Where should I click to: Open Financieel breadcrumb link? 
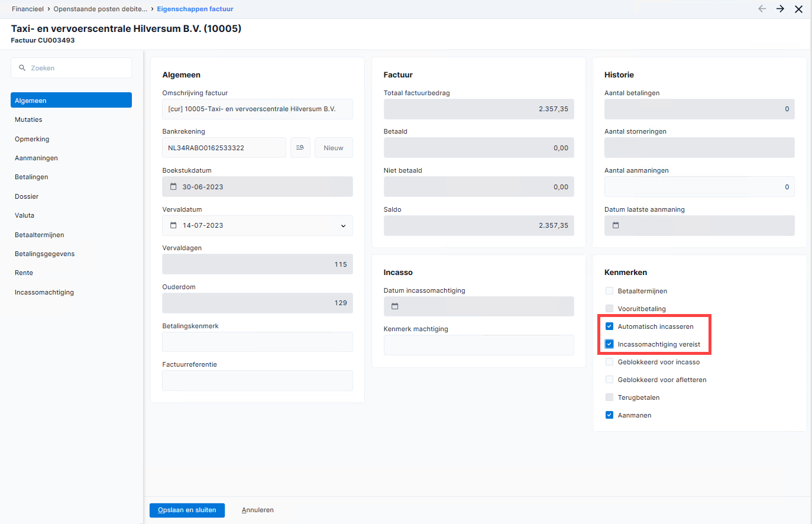tap(28, 9)
